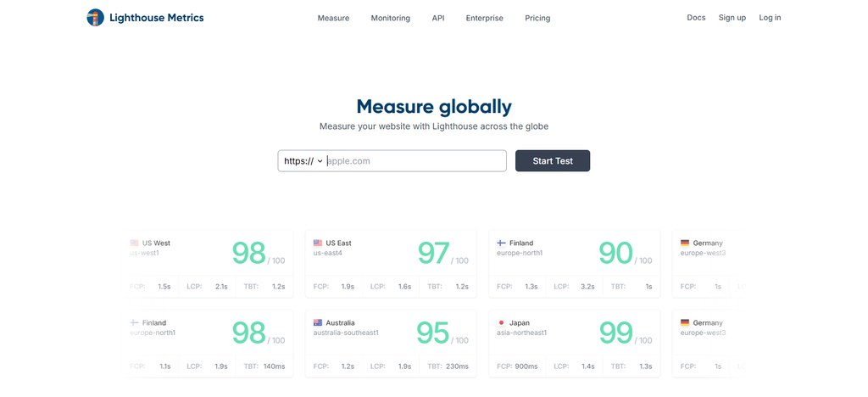
Task: Click the LCP 1.4s value in Japan card
Action: click(x=588, y=366)
